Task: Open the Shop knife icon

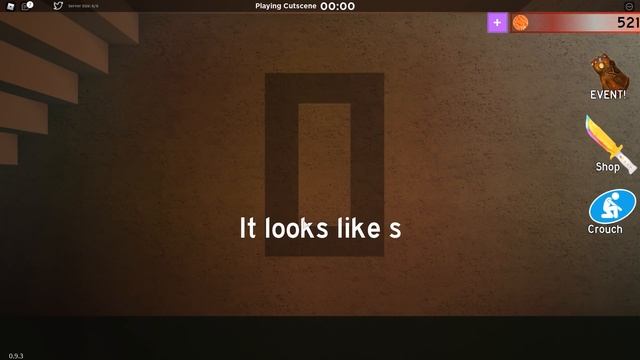Action: 610,145
